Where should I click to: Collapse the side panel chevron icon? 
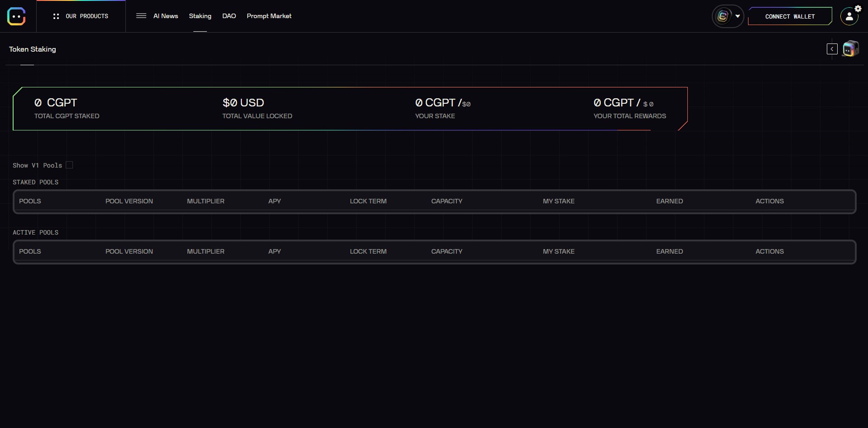click(x=832, y=49)
